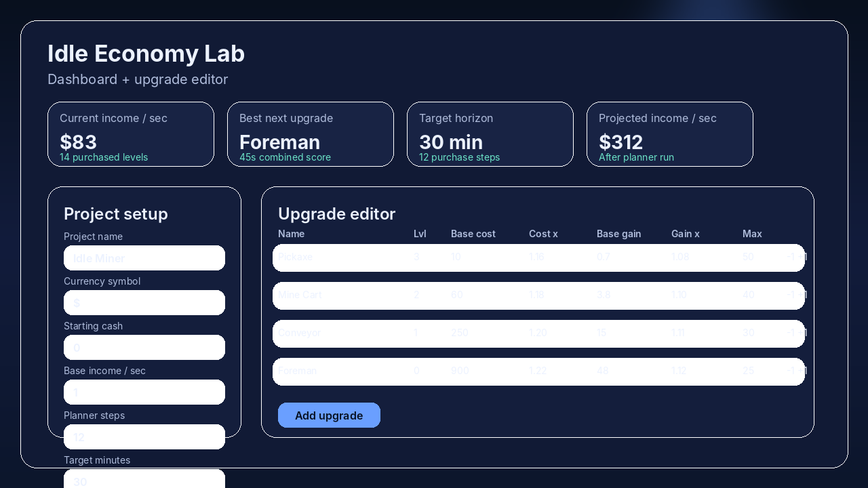Viewport: 868px width, 488px height.
Task: Click the Base cost column header
Action: coord(473,234)
